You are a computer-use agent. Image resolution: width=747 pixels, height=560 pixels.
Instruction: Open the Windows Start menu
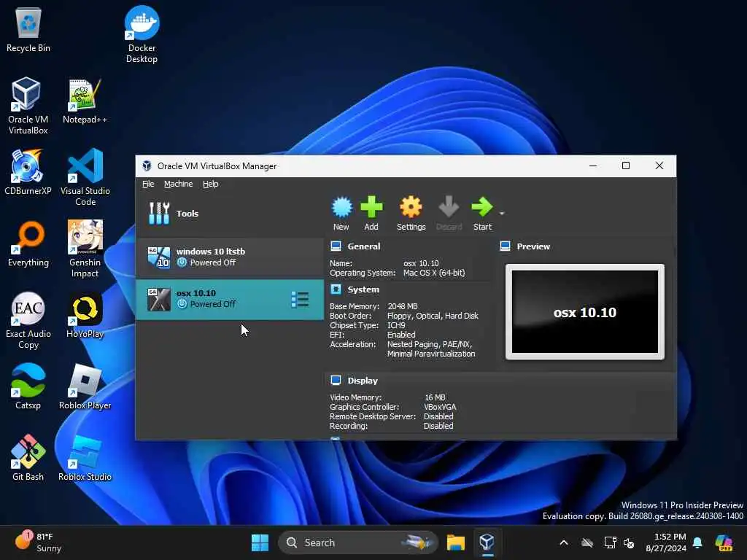tap(260, 542)
